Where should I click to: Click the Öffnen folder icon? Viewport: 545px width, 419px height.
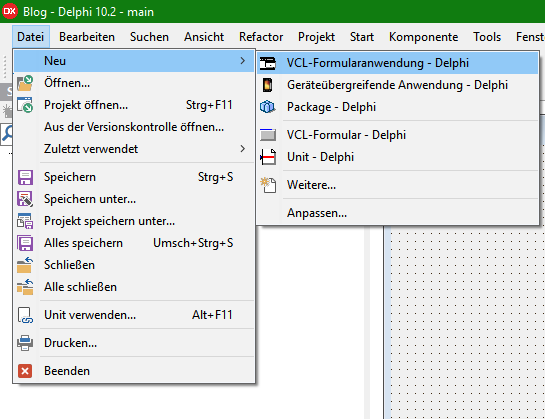pos(25,83)
